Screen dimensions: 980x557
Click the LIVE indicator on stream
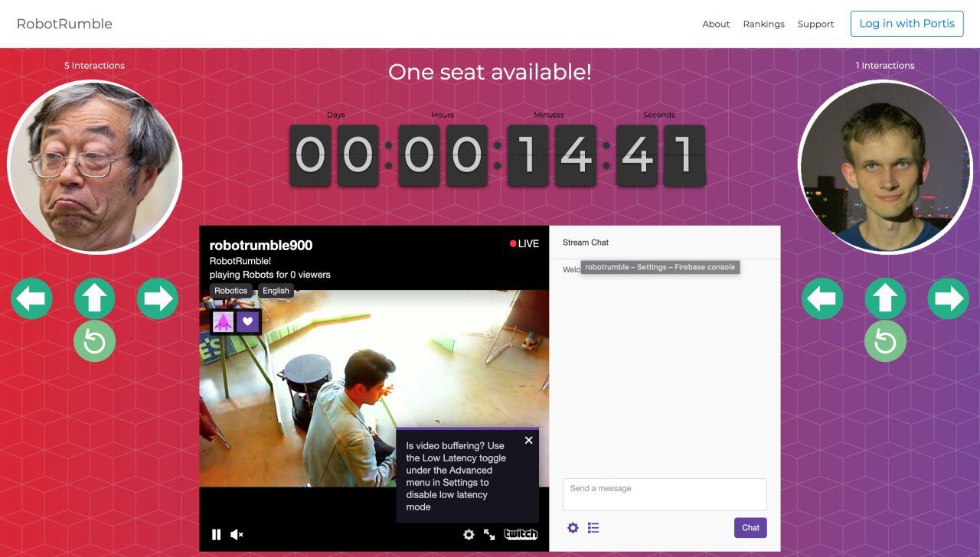[524, 244]
